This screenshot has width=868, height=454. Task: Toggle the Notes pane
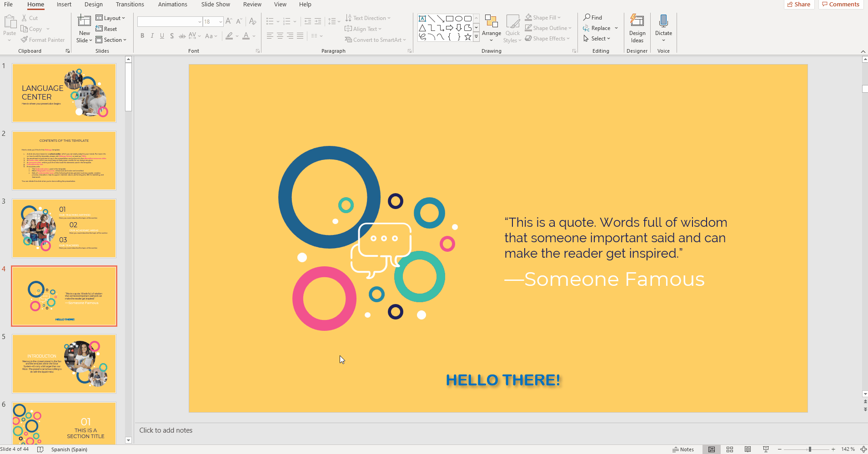tap(683, 449)
